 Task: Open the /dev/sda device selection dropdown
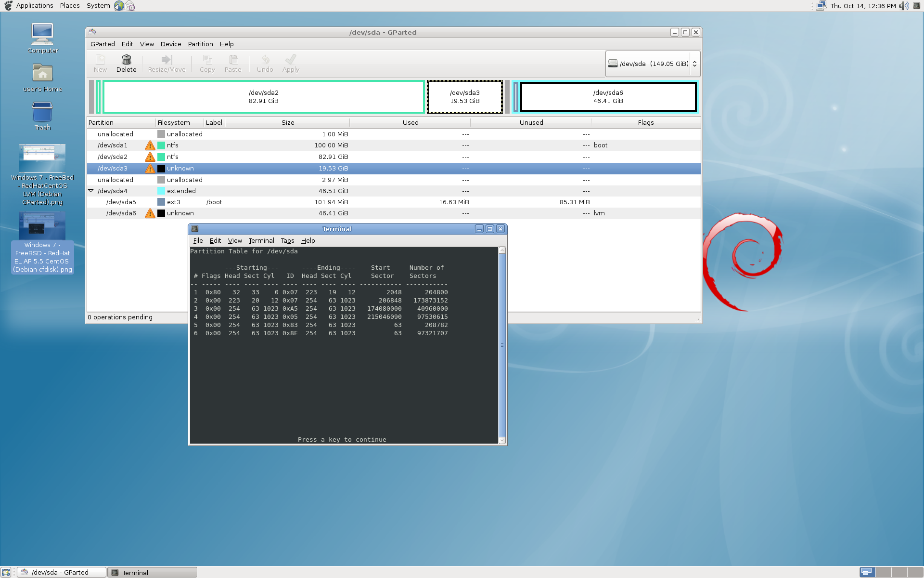click(x=653, y=64)
